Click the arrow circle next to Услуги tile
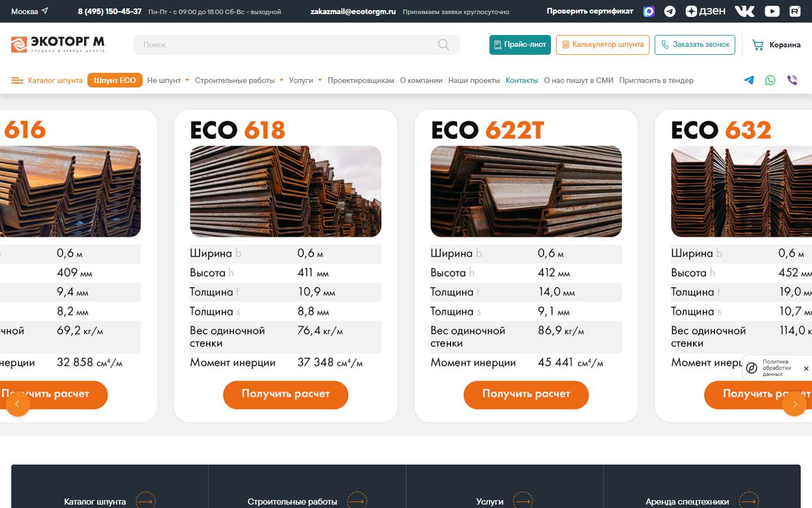This screenshot has width=812, height=508. [523, 501]
